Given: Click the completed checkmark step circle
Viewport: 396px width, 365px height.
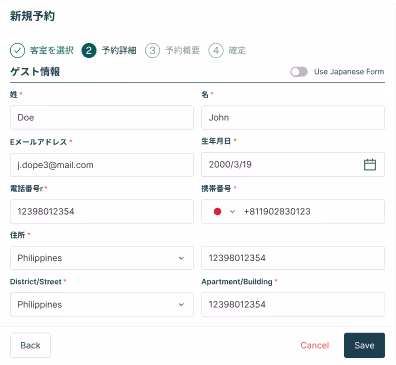Looking at the screenshot, I should pyautogui.click(x=17, y=50).
